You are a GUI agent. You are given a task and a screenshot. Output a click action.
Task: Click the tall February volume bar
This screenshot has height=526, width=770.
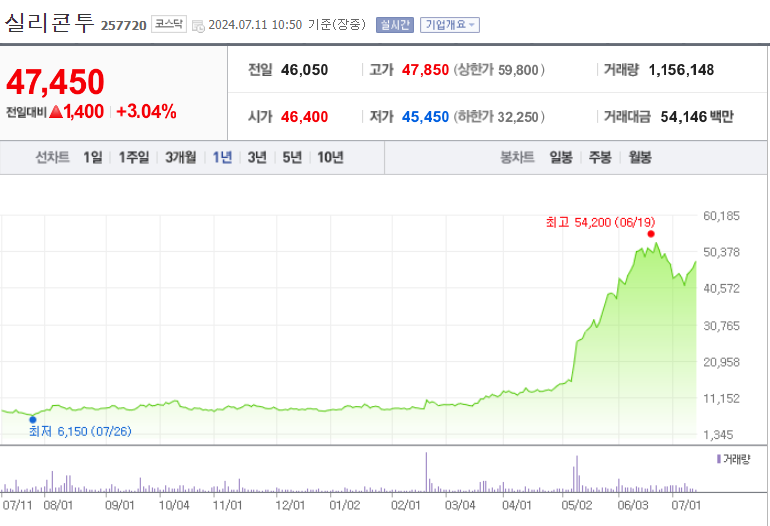coord(426,472)
